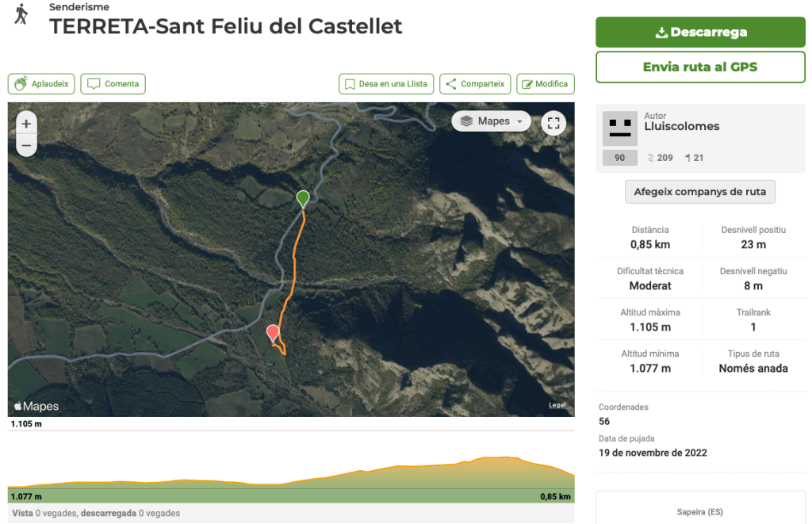Open Comenta to add a comment
812x524 pixels.
tap(113, 84)
